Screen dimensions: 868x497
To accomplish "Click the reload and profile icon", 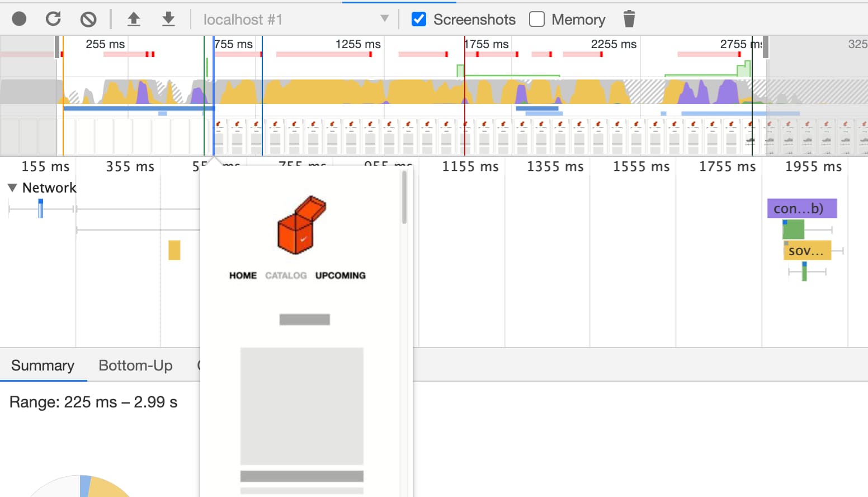I will point(53,19).
